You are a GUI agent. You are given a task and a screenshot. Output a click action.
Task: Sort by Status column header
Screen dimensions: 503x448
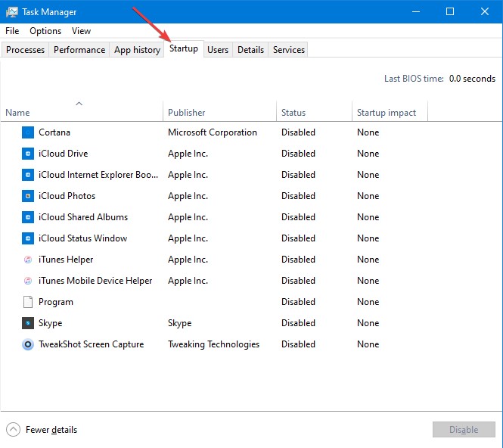[314, 112]
